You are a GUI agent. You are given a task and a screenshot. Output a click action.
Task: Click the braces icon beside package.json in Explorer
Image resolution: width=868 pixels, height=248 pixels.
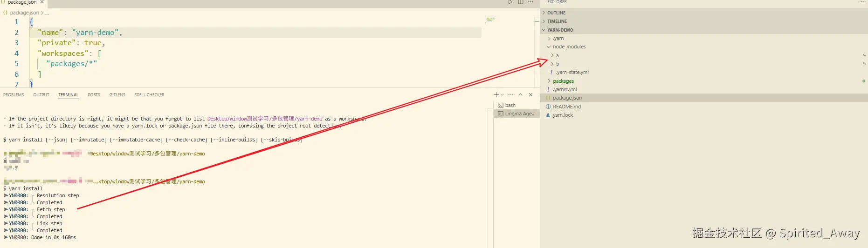point(548,98)
